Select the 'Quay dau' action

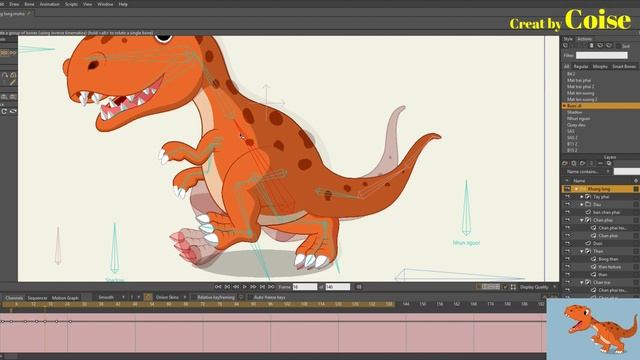pyautogui.click(x=576, y=125)
